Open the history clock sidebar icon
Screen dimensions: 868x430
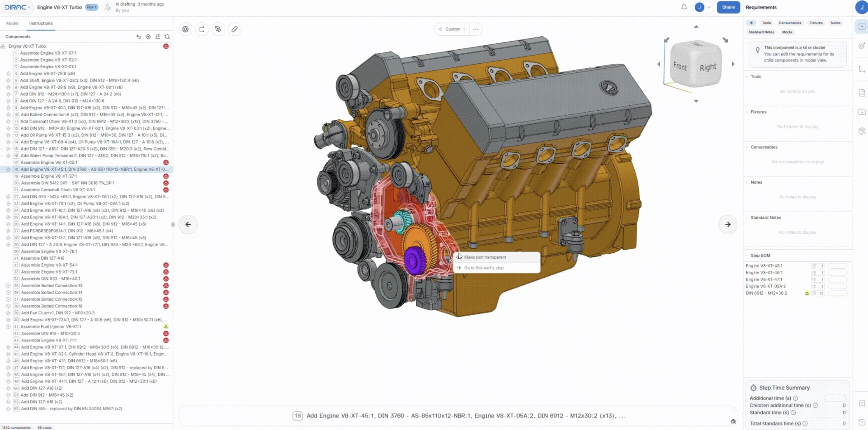coord(862,422)
